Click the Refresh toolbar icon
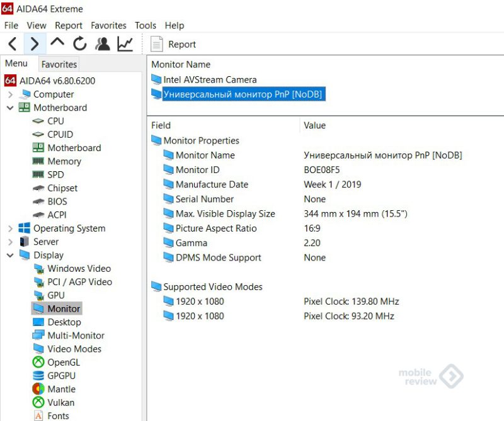The width and height of the screenshot is (504, 421). coord(79,44)
